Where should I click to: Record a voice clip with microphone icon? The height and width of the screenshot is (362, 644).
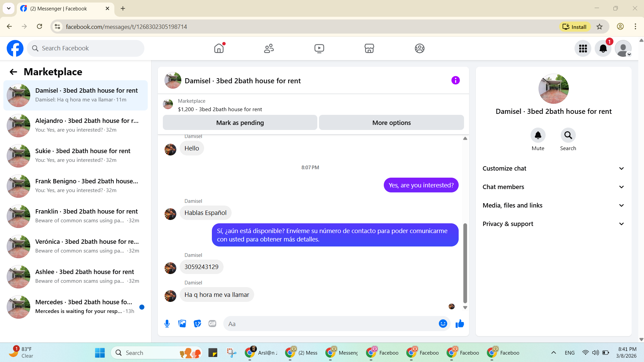coord(167,323)
